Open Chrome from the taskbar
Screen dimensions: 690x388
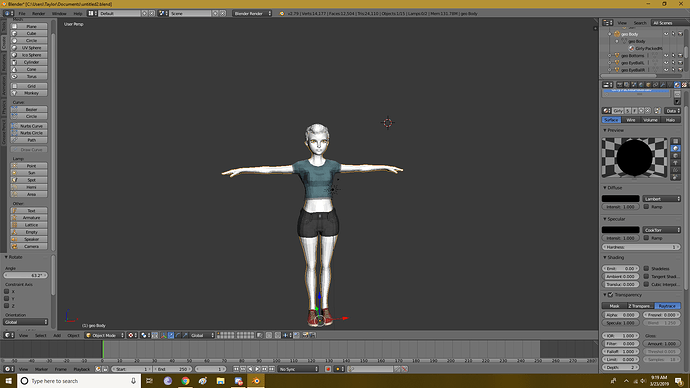[185, 381]
